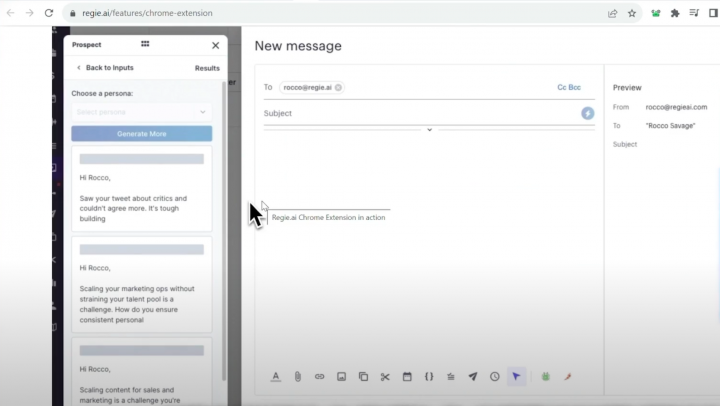Open the calendar icon in the composer toolbar

click(407, 377)
